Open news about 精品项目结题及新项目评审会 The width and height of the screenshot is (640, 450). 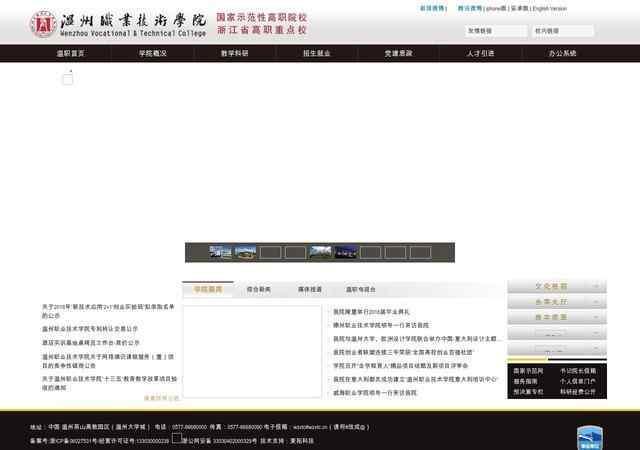pos(400,365)
